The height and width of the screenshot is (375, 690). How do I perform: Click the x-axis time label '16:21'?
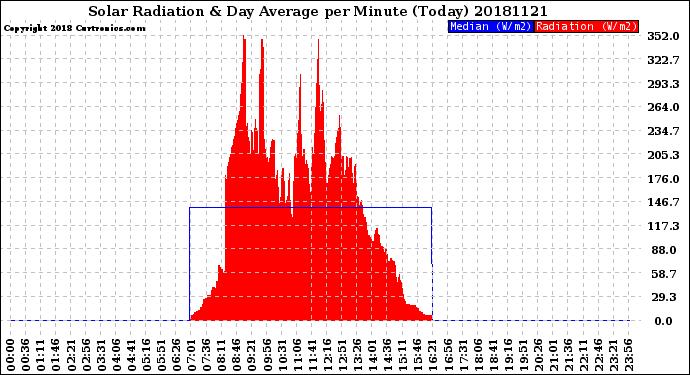[432, 355]
